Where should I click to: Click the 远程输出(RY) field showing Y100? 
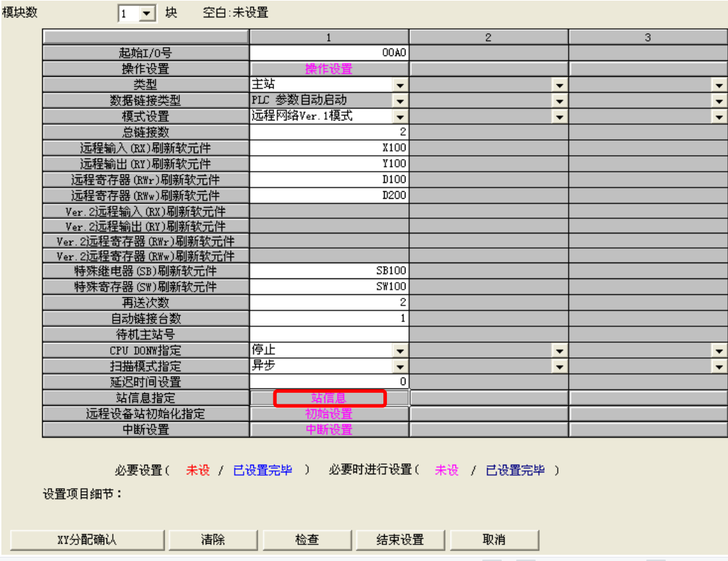click(x=329, y=163)
